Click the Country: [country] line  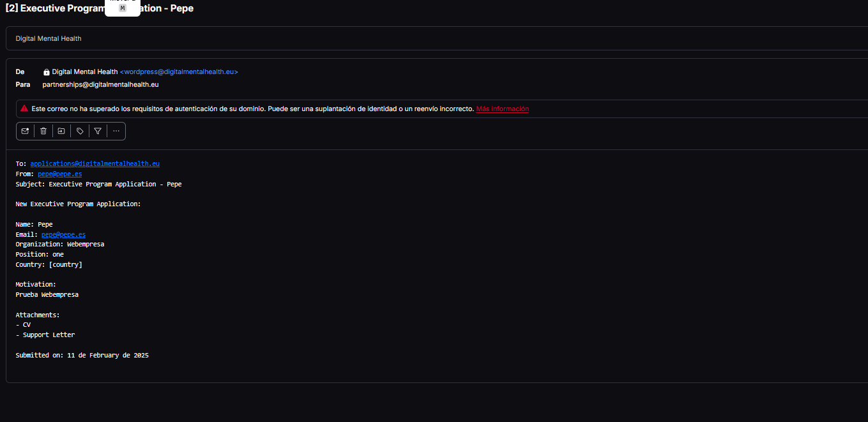[x=49, y=264]
